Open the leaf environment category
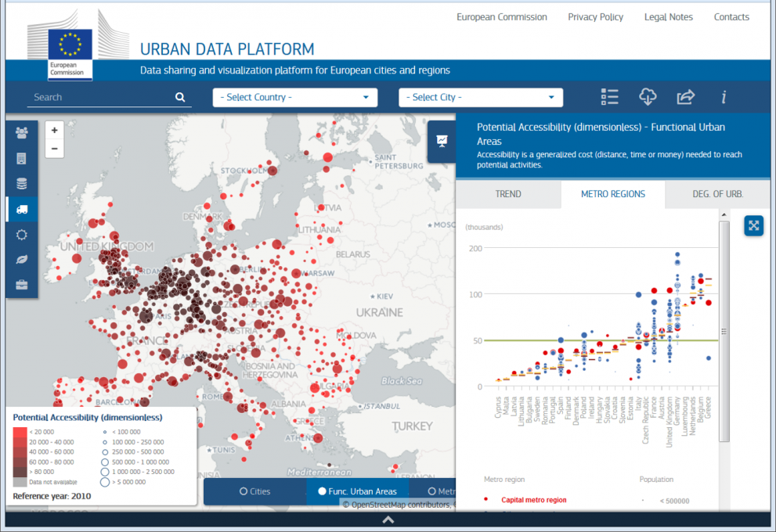This screenshot has height=532, width=776. [21, 260]
